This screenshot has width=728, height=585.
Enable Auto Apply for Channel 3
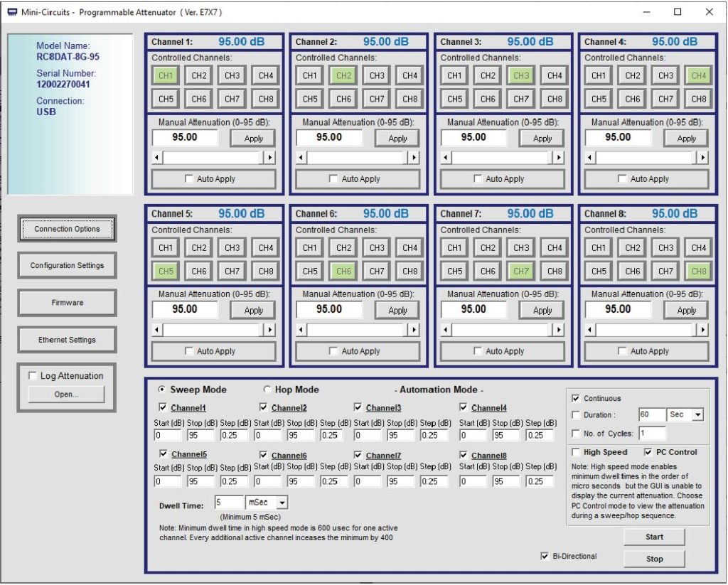click(x=478, y=179)
